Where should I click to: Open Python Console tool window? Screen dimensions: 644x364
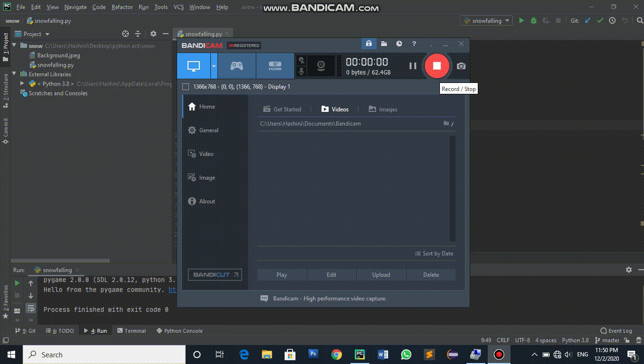(x=179, y=331)
